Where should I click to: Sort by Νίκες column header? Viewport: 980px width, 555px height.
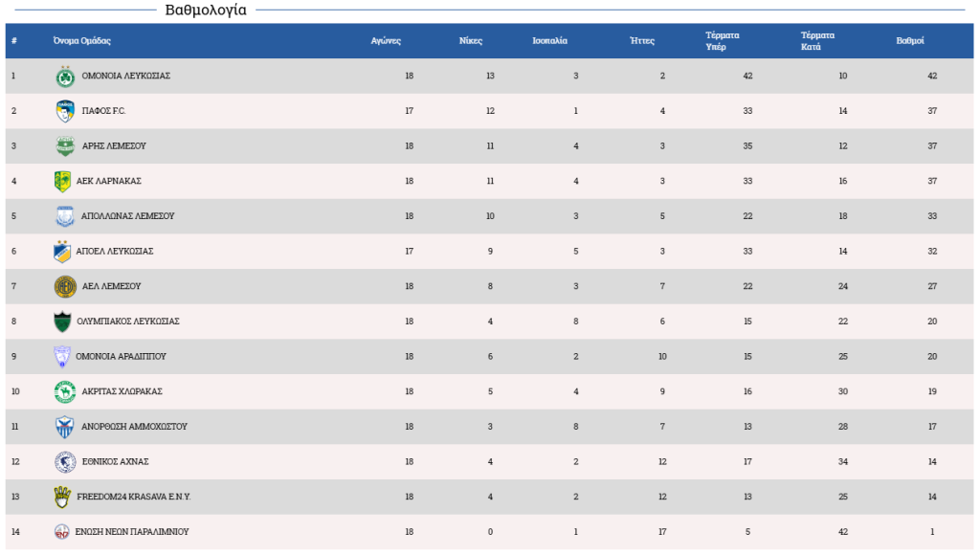(471, 41)
